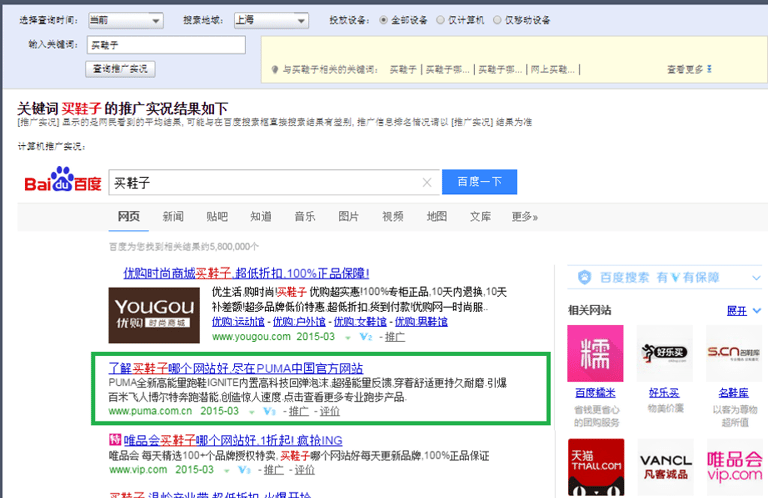The width and height of the screenshot is (768, 498).
Task: Switch to the 音乐 tab
Action: (x=305, y=216)
